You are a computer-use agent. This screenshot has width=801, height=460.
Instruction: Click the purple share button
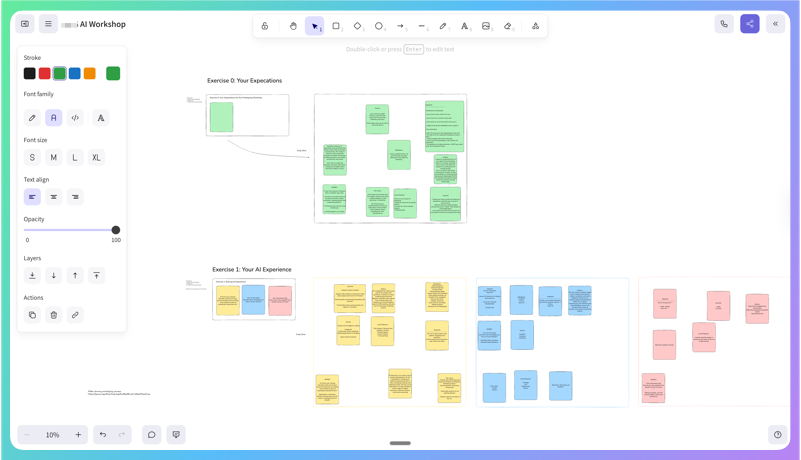pos(749,24)
